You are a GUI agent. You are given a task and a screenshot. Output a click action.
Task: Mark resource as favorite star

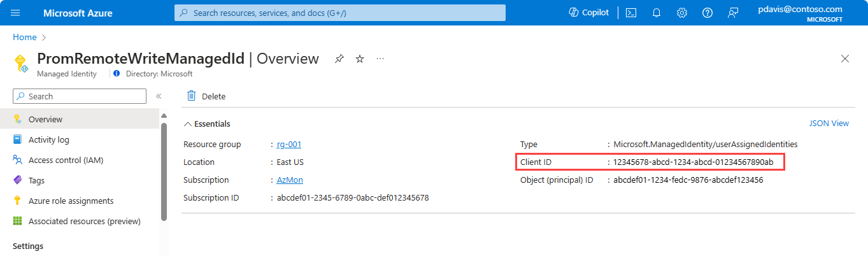coord(360,59)
